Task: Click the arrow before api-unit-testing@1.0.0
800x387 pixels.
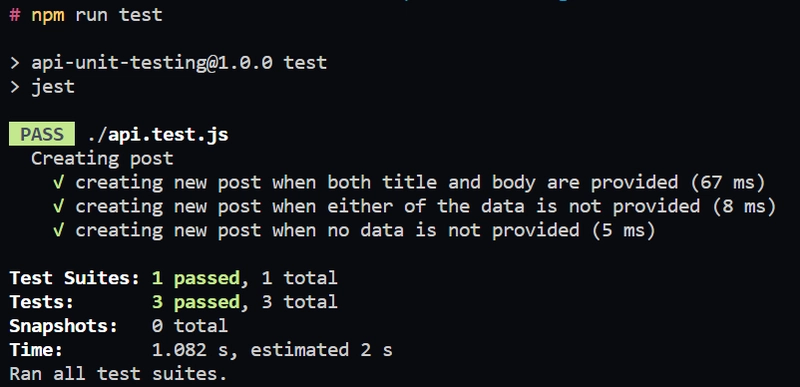Action: [x=15, y=63]
